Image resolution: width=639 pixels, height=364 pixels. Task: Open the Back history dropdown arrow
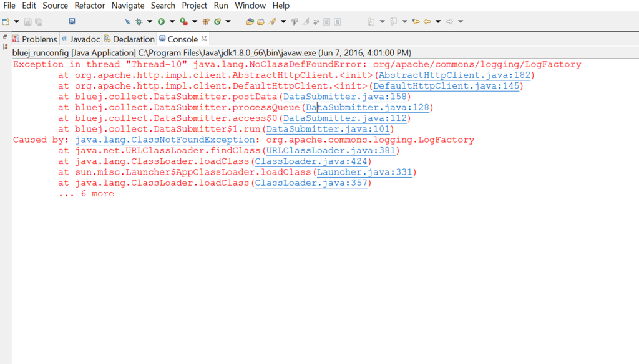point(438,22)
